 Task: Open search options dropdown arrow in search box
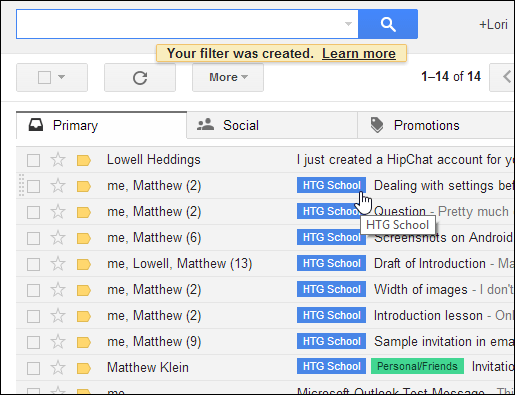coord(348,24)
